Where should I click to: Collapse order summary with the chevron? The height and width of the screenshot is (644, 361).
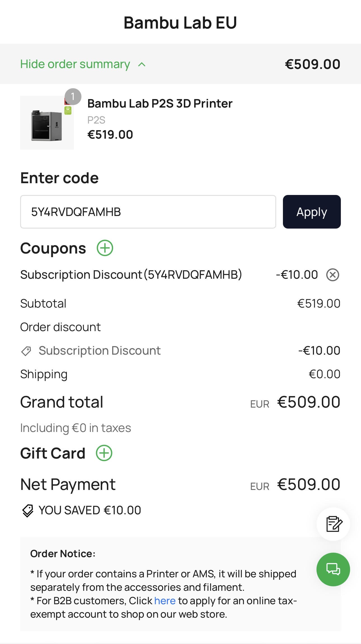click(142, 64)
